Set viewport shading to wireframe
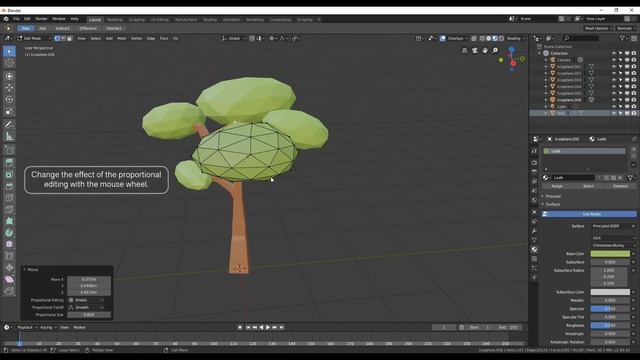Viewport: 640px width, 360px height. pos(482,38)
